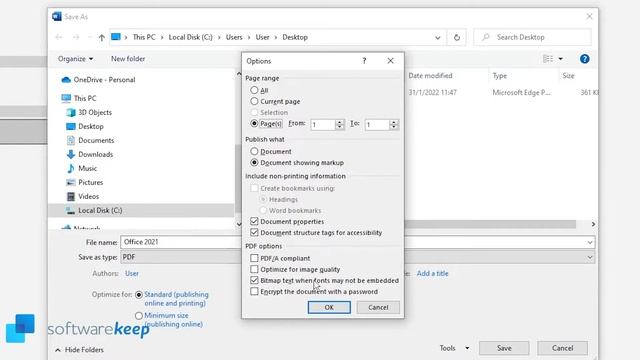This screenshot has width=640, height=360.
Task: Enable Optimize for image quality checkbox
Action: click(x=254, y=269)
